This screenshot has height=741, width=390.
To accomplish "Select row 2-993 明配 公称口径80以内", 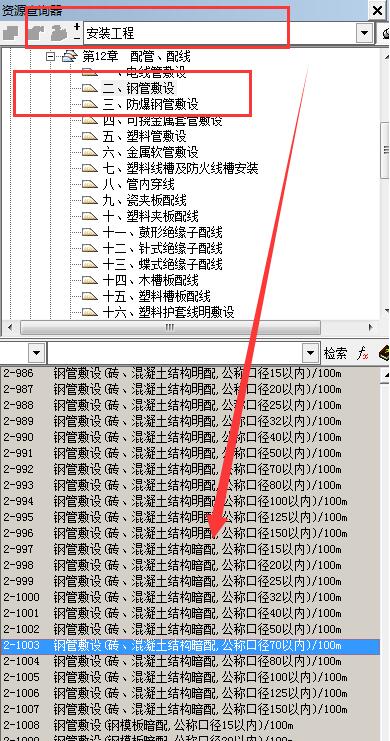I will click(190, 485).
